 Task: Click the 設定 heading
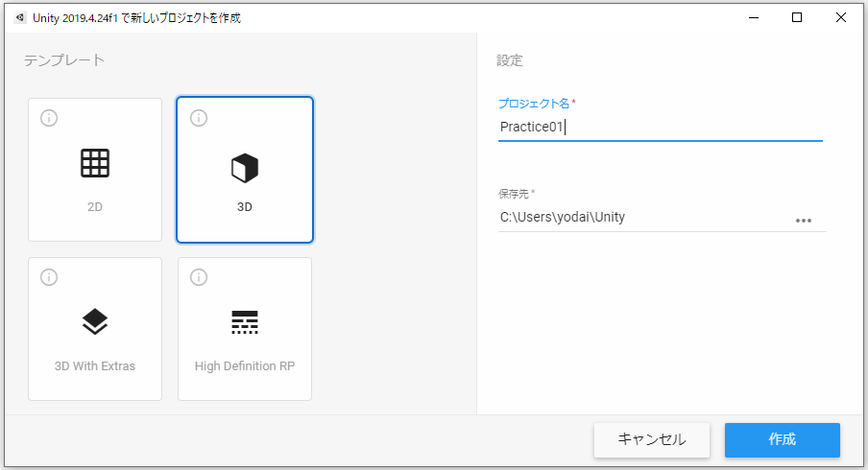pyautogui.click(x=509, y=60)
